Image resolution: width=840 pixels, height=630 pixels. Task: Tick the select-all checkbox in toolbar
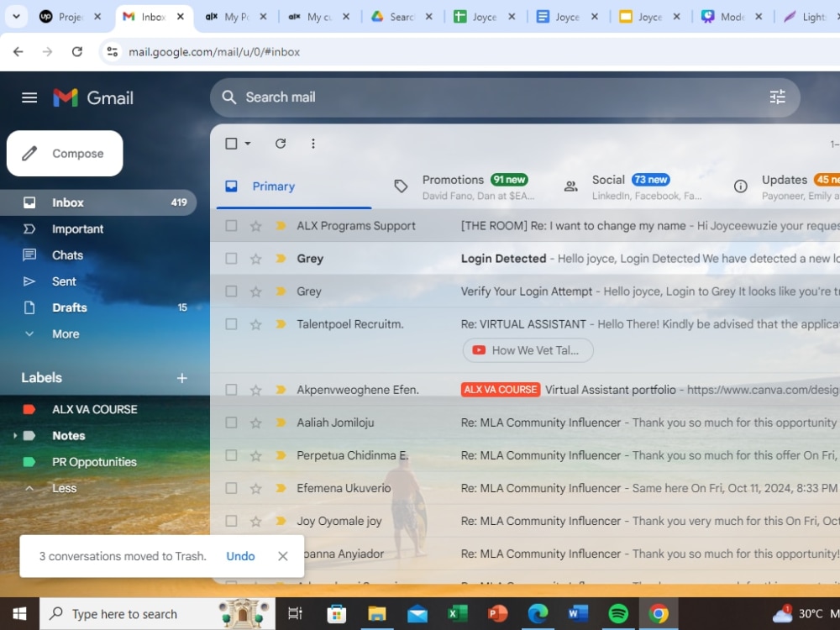pos(232,144)
